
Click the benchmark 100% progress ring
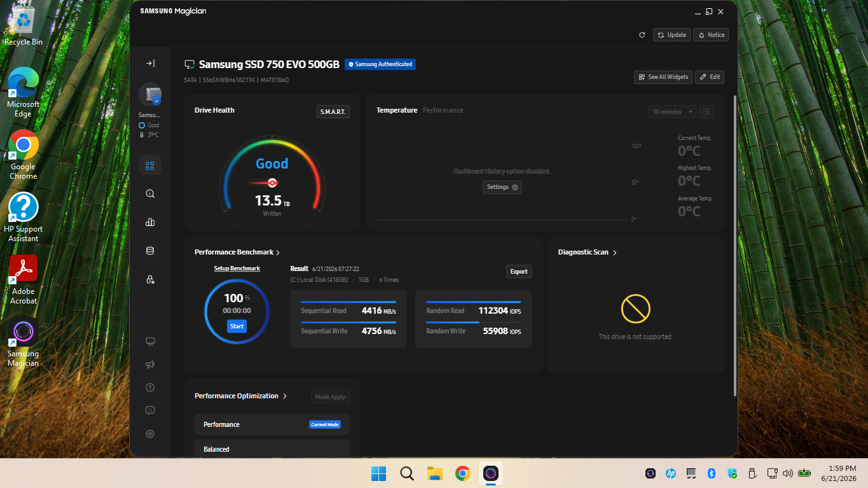[237, 311]
